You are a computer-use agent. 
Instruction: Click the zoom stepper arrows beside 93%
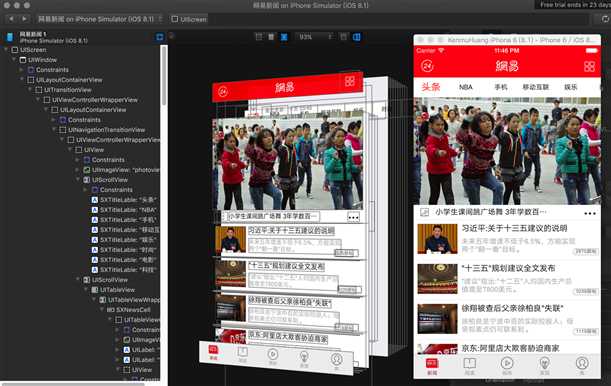330,37
